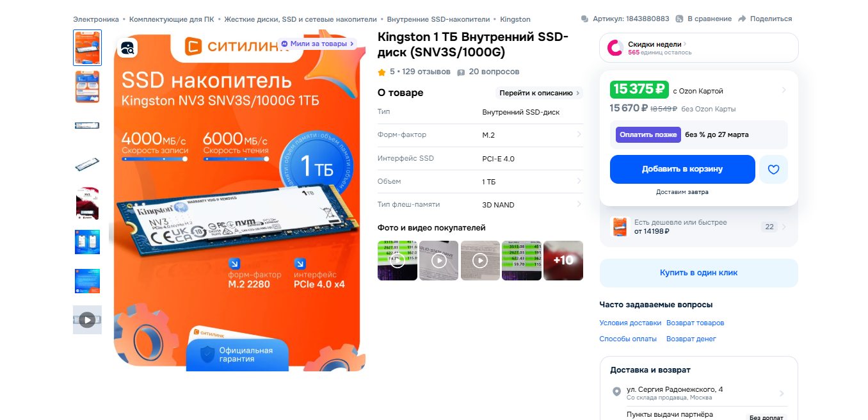Play the video thumbnail at the bottom of the gallery
The height and width of the screenshot is (420, 868).
pyautogui.click(x=87, y=319)
